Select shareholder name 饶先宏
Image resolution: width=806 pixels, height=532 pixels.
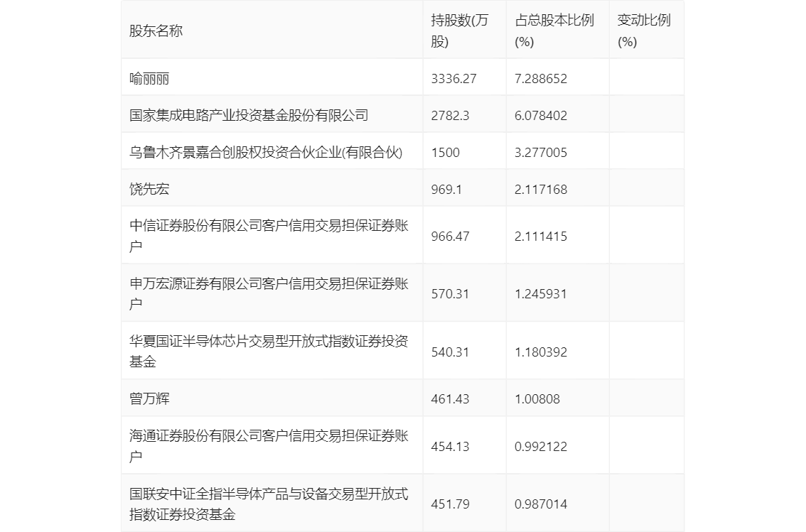tap(149, 190)
